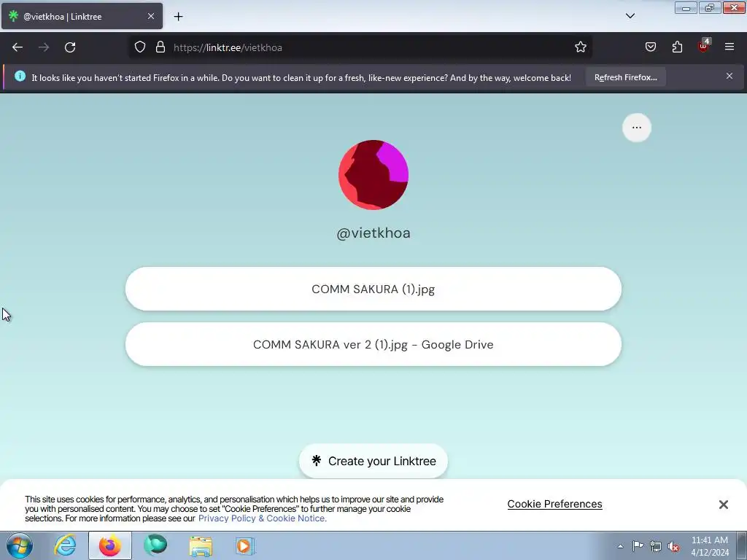Expand the list all tabs chevron
This screenshot has width=747, height=560.
point(630,16)
